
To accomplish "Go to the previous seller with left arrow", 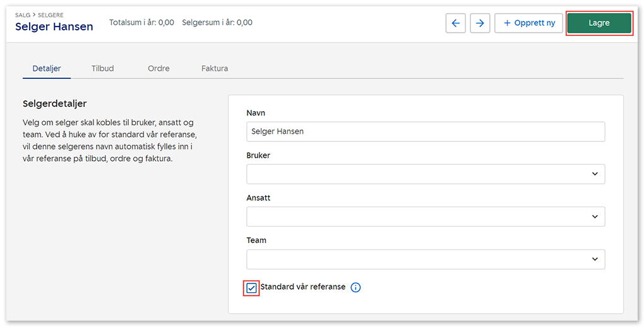I will (455, 23).
